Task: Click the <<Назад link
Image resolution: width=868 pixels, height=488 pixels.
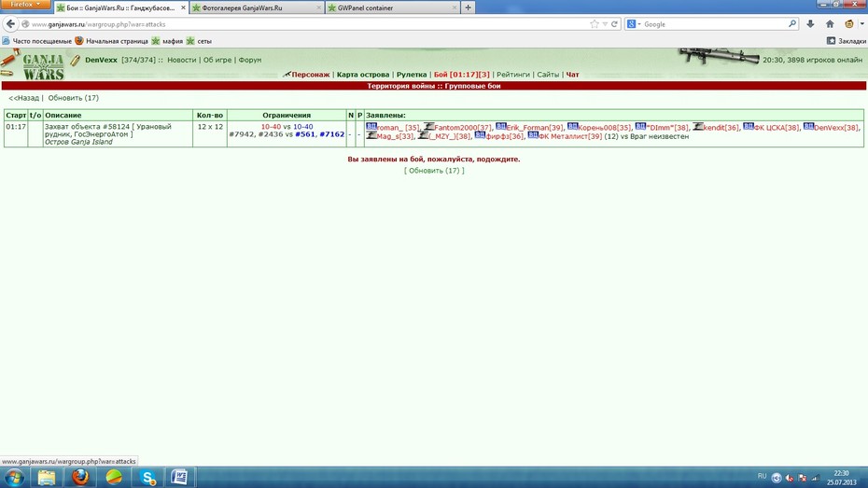Action: tap(24, 98)
